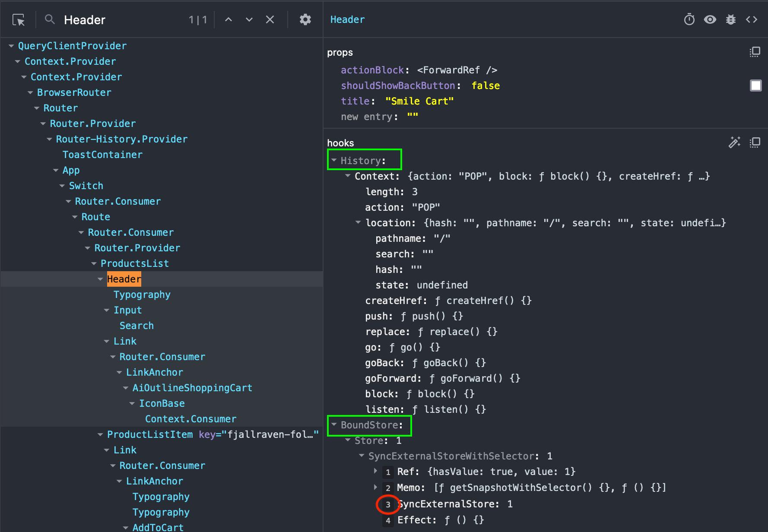Click the Header title in details pane
Viewport: 768px width, 532px height.
347,19
